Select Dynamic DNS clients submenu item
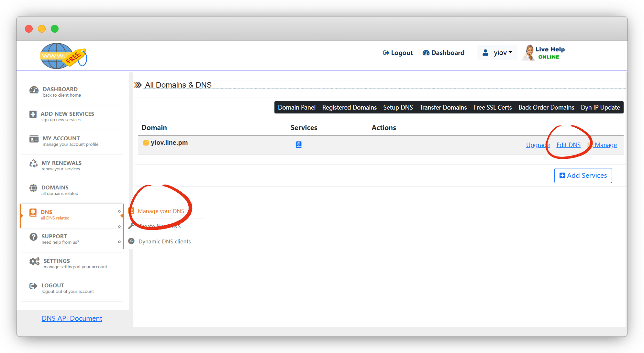Screen dimensions: 644x353 [164, 241]
